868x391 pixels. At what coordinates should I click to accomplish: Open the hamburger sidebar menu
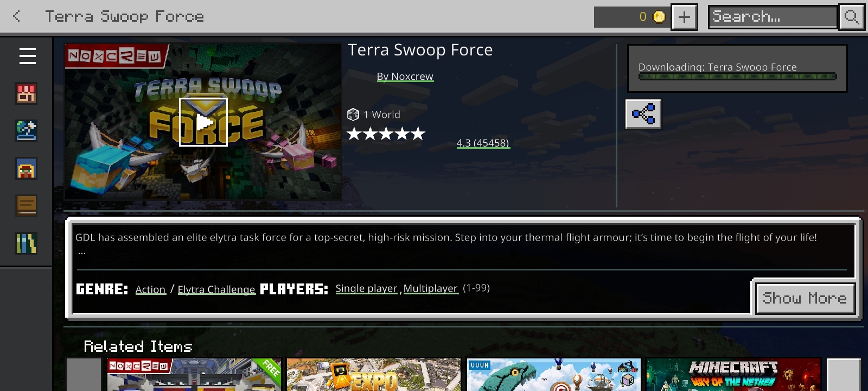coord(27,56)
